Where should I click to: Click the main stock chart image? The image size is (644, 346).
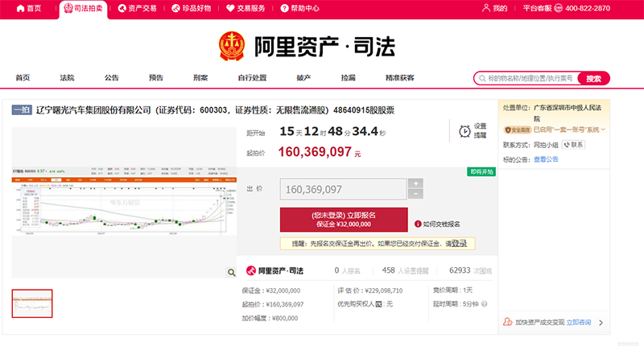124,201
